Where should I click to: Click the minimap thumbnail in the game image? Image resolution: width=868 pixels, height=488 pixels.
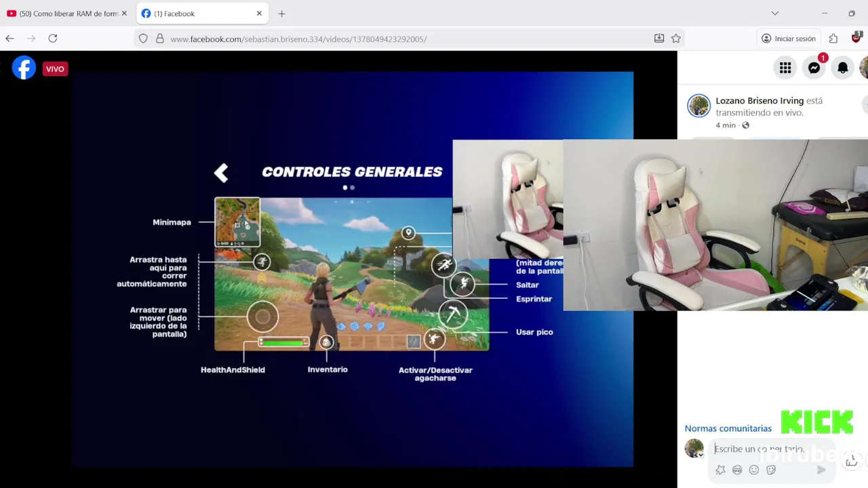point(237,222)
